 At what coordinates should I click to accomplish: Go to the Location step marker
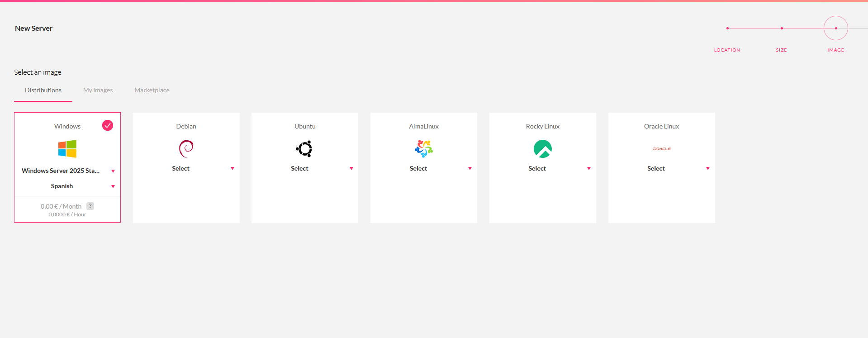(x=727, y=28)
